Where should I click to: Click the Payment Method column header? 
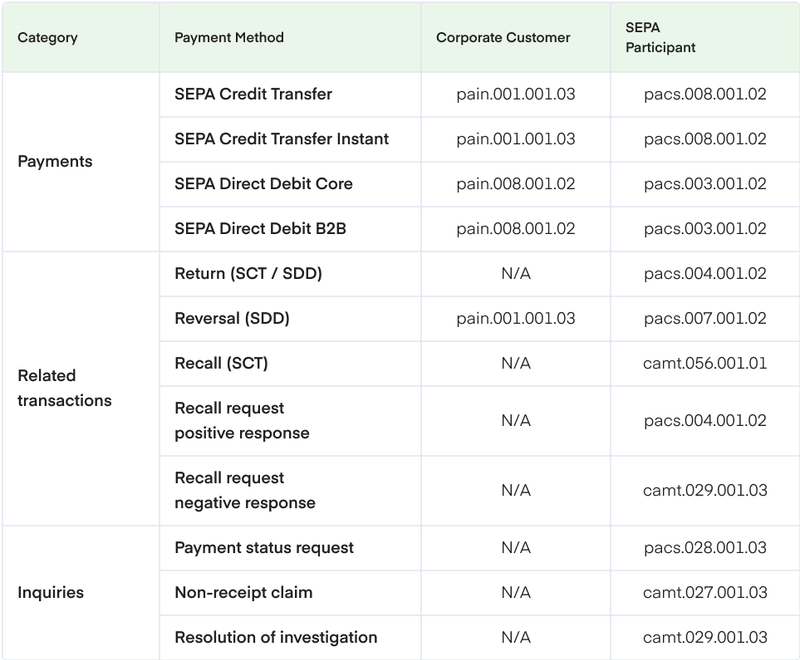click(x=229, y=38)
